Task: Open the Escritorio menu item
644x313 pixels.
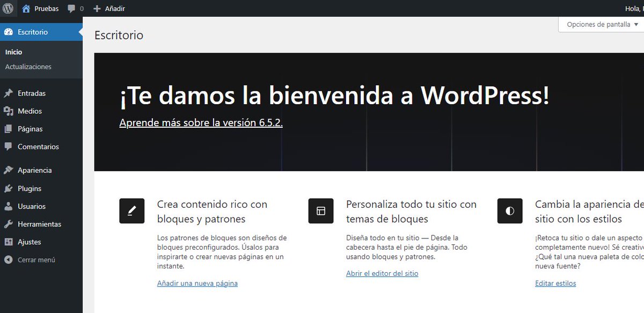Action: (41, 32)
